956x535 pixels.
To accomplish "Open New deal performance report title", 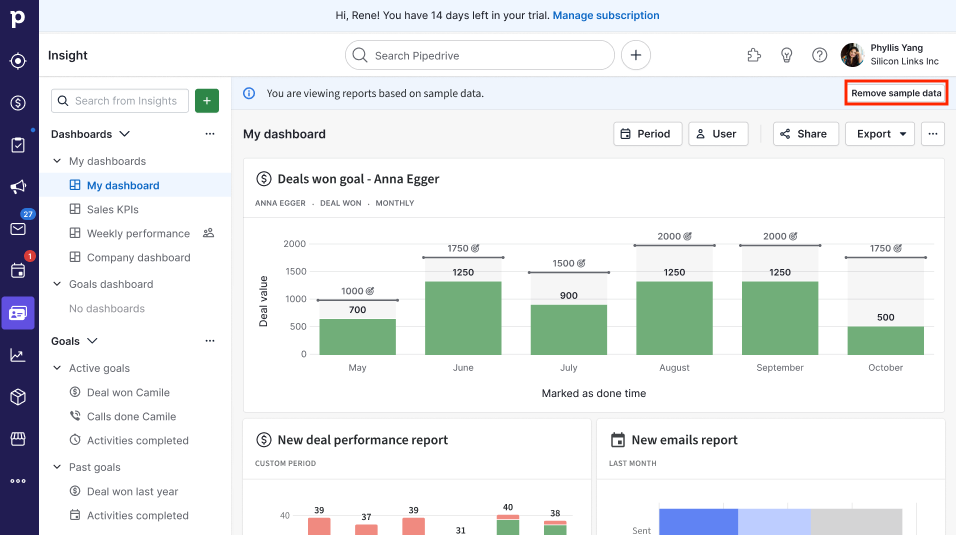I will point(362,440).
